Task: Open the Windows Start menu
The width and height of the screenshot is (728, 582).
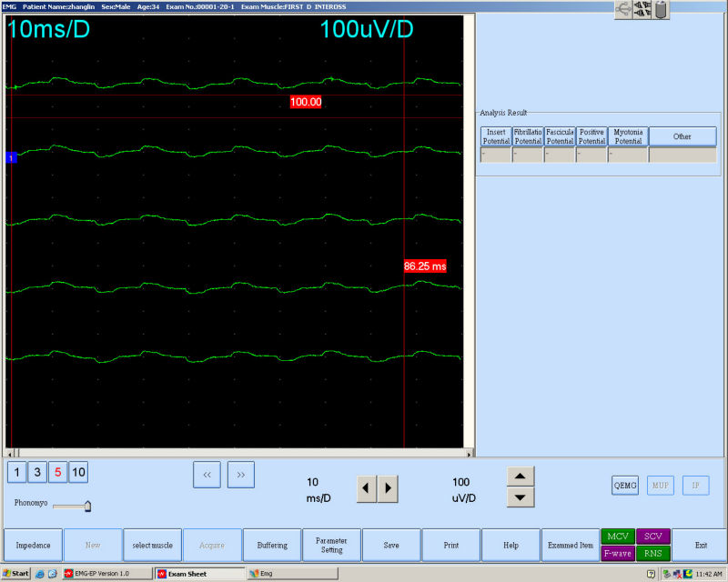Action: 15,574
